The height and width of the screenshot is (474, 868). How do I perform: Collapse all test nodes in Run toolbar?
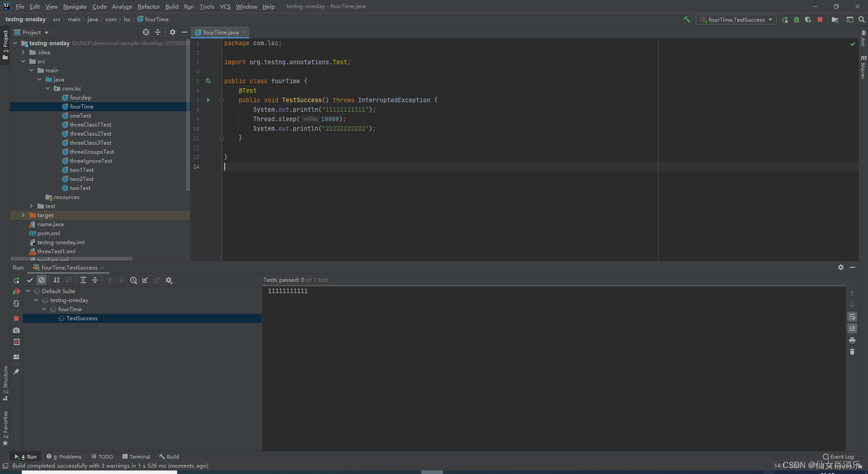point(95,280)
